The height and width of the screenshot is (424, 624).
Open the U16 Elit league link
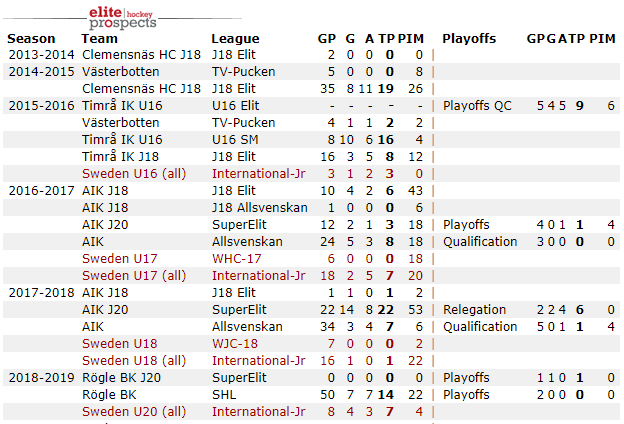(236, 105)
